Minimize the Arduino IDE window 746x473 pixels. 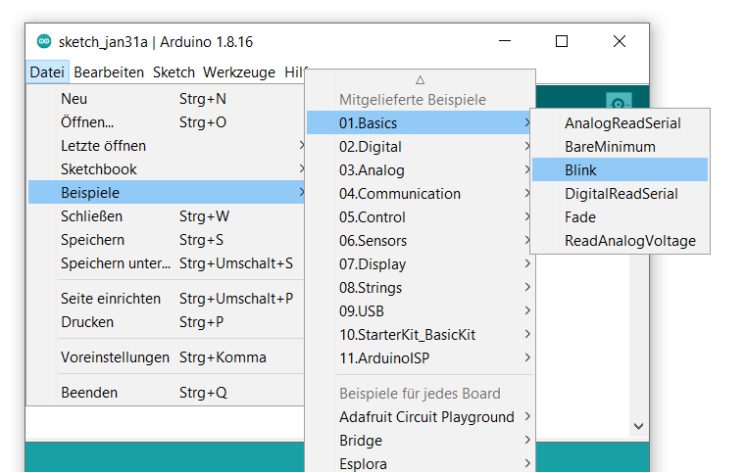tap(504, 41)
